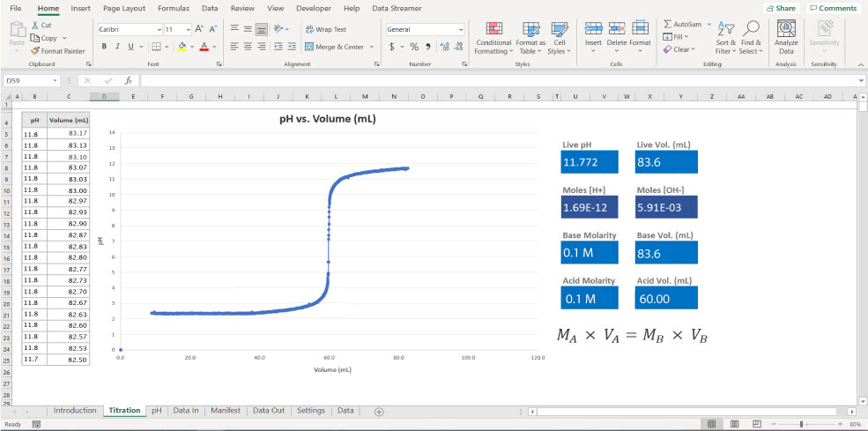Open Format as Table gallery

pyautogui.click(x=530, y=38)
